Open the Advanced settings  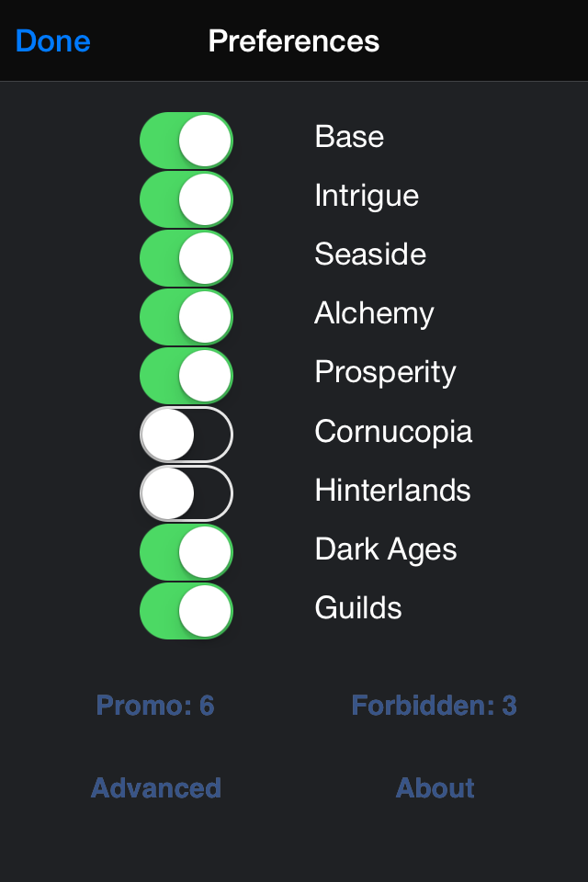pos(155,788)
